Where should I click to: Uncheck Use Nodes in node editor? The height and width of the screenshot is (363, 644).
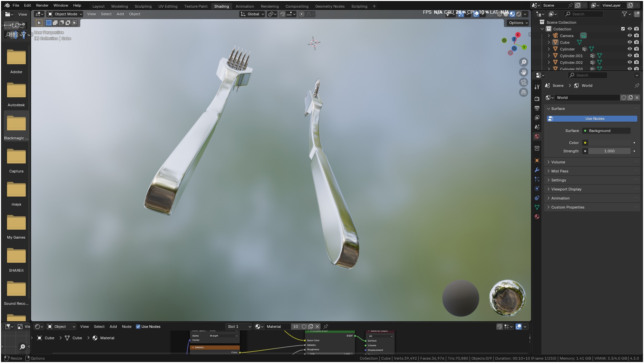click(138, 327)
